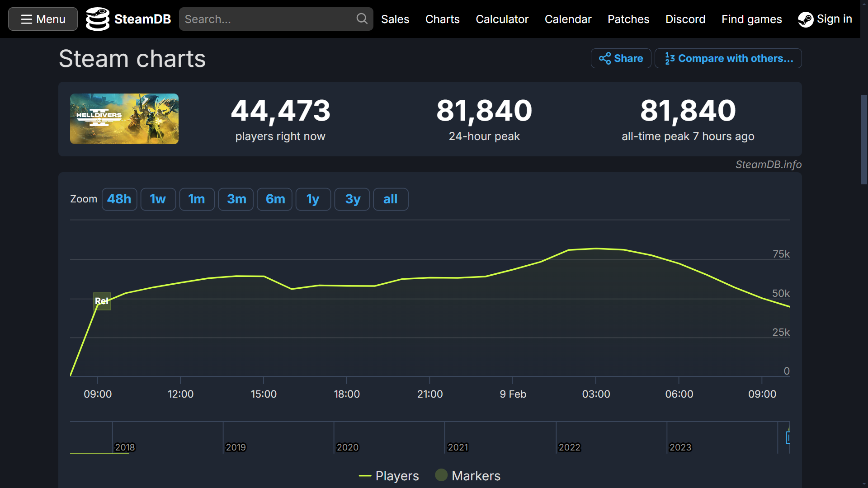Image resolution: width=868 pixels, height=488 pixels.
Task: Click the 25k y-axis label
Action: click(x=781, y=332)
